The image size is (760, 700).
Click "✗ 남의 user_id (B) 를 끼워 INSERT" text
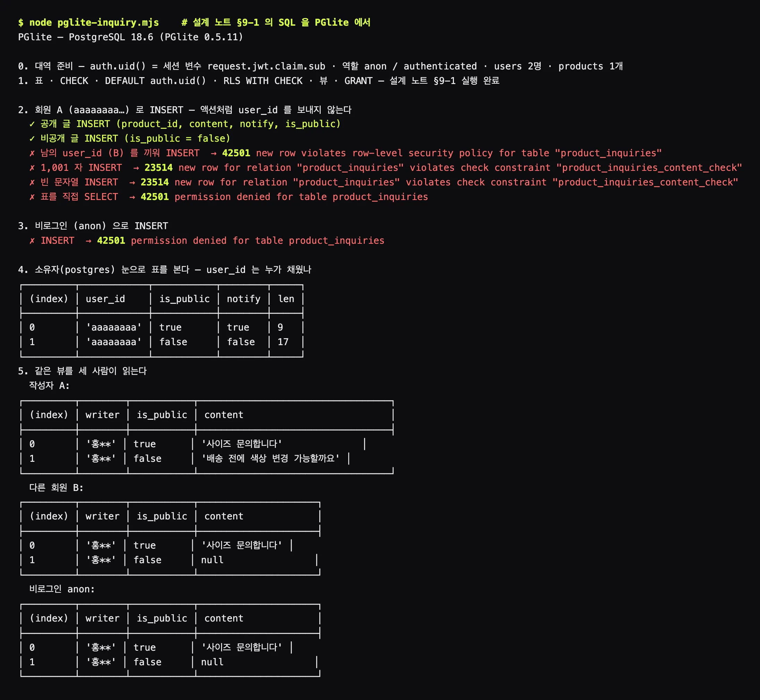point(114,153)
